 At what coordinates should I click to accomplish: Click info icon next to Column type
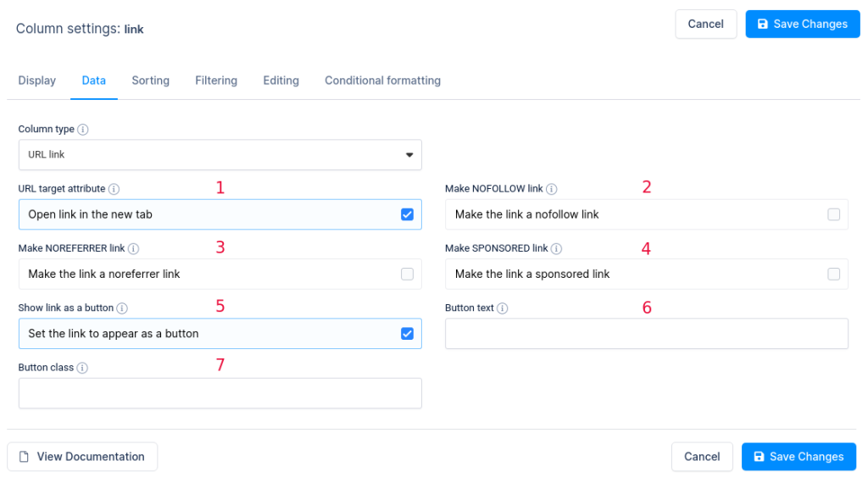(x=83, y=130)
